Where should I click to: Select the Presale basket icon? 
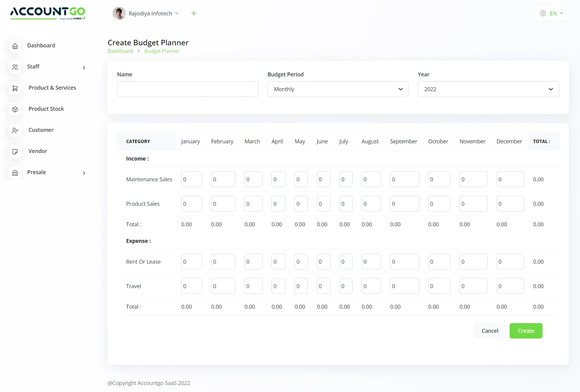(15, 173)
